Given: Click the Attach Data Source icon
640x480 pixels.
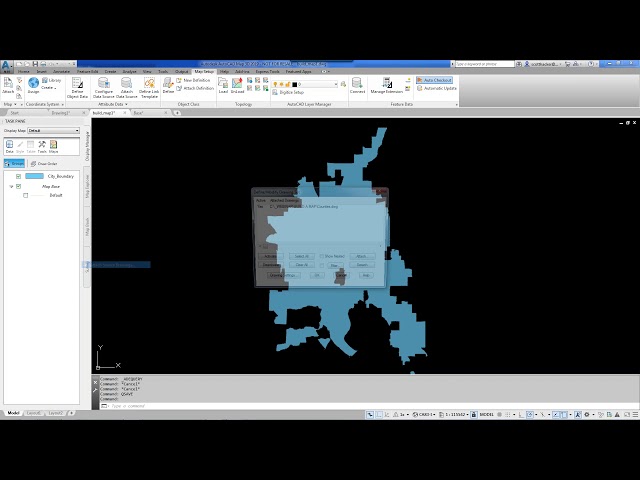Looking at the screenshot, I should [x=127, y=88].
